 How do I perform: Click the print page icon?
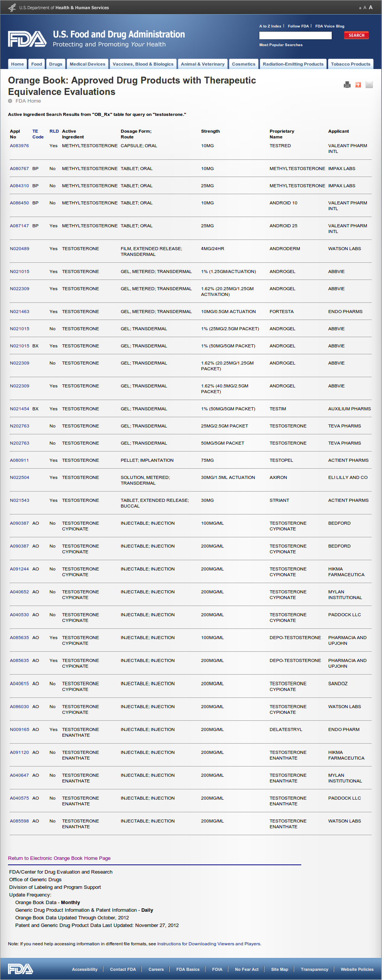(x=347, y=85)
